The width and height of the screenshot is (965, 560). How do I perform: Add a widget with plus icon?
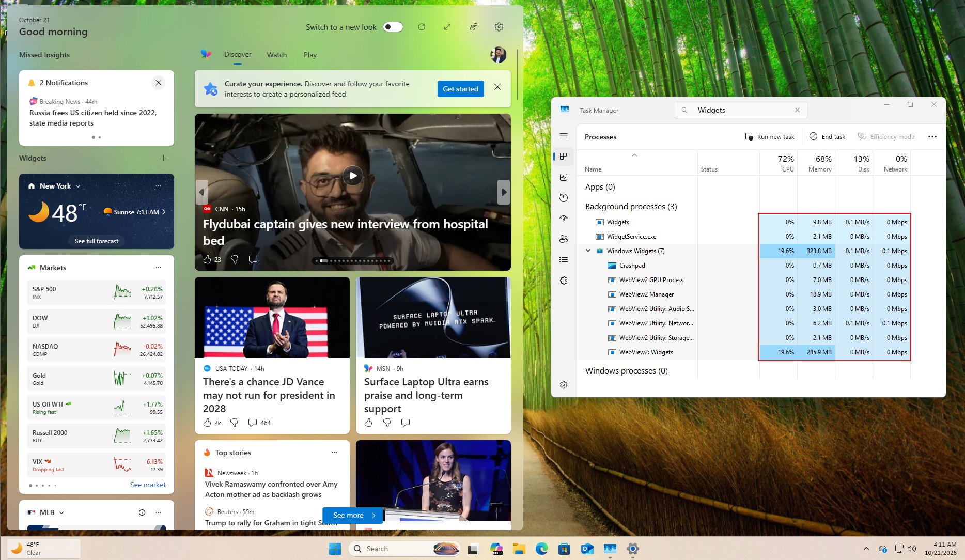[x=163, y=158]
